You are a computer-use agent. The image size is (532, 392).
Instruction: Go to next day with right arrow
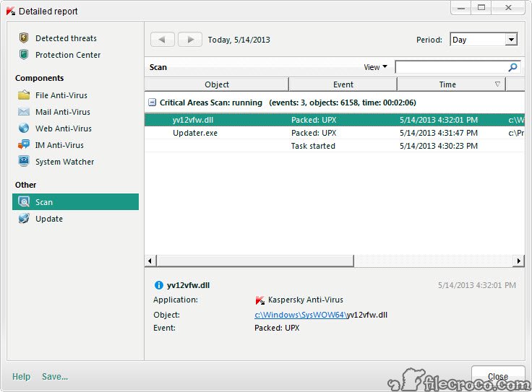click(x=190, y=40)
